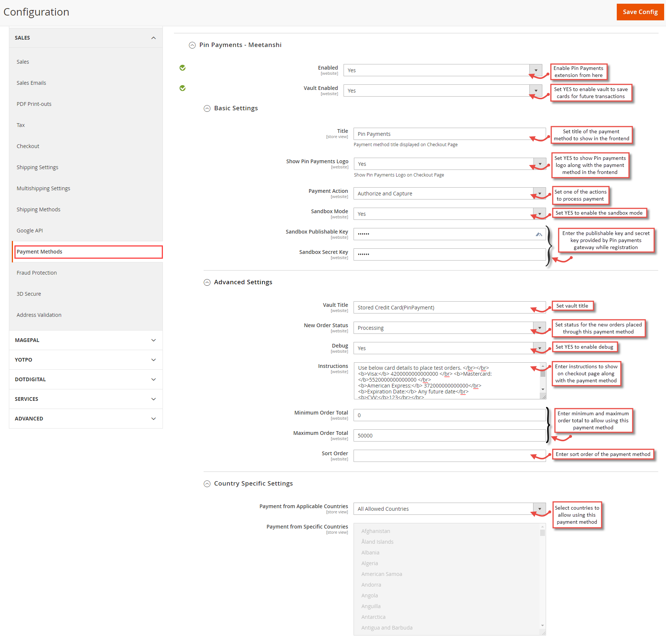Open the Tax settings
The height and width of the screenshot is (644, 666).
tap(21, 125)
